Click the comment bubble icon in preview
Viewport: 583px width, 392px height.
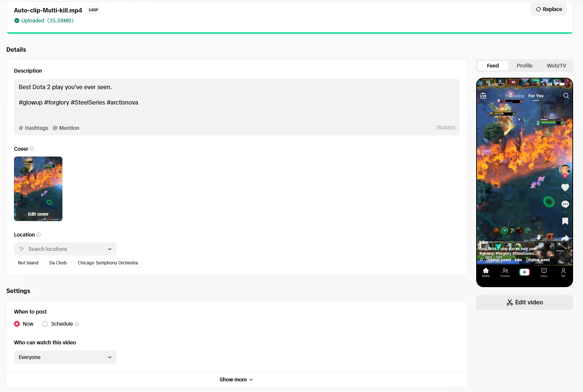click(565, 204)
